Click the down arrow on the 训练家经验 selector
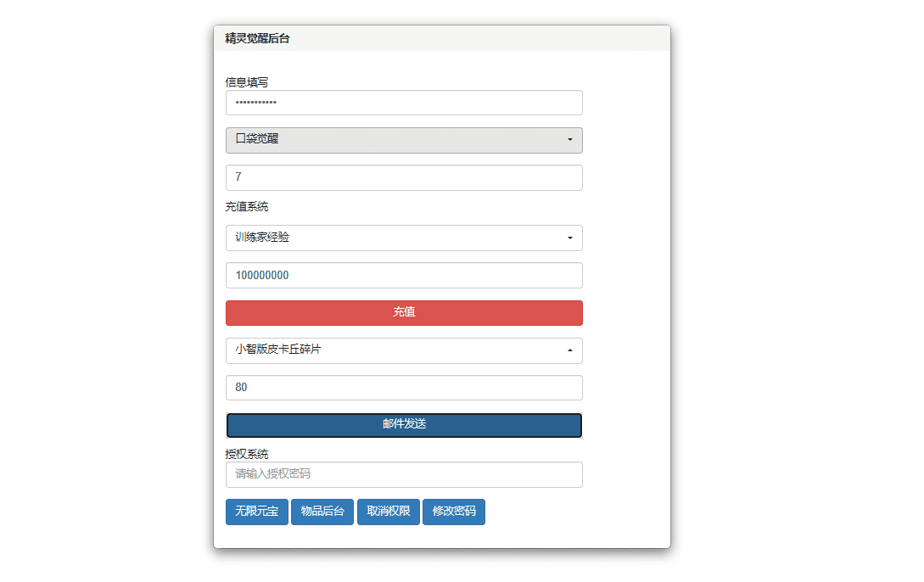Viewport: 924px width, 582px height. pyautogui.click(x=570, y=238)
